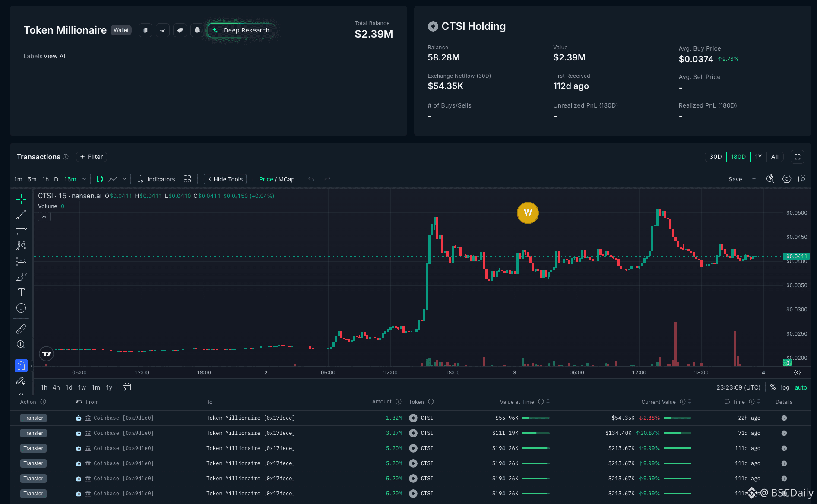Open chart settings hexagon icon
The height and width of the screenshot is (504, 817).
tap(787, 179)
